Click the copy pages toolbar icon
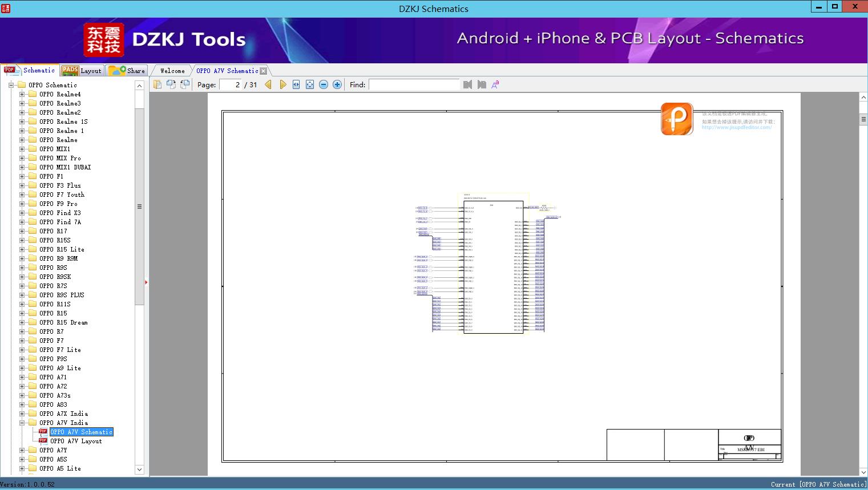 pos(158,84)
